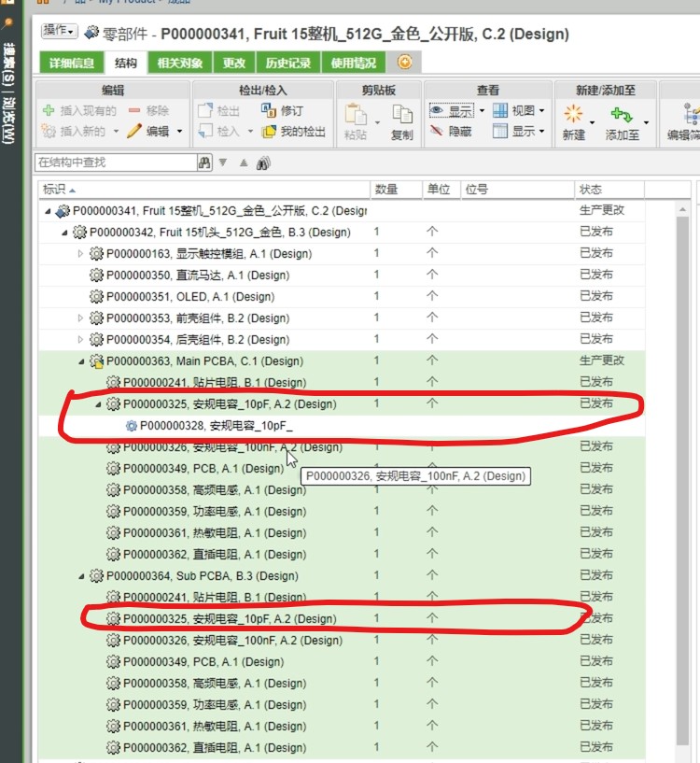
Task: Click 插入现有的 insert existing button
Action: tap(79, 111)
